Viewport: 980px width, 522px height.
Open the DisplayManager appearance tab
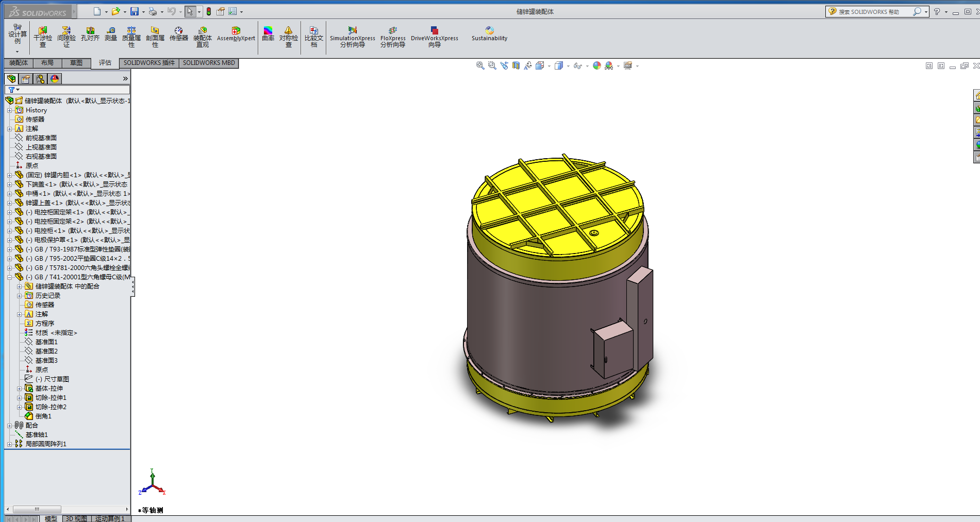point(55,78)
